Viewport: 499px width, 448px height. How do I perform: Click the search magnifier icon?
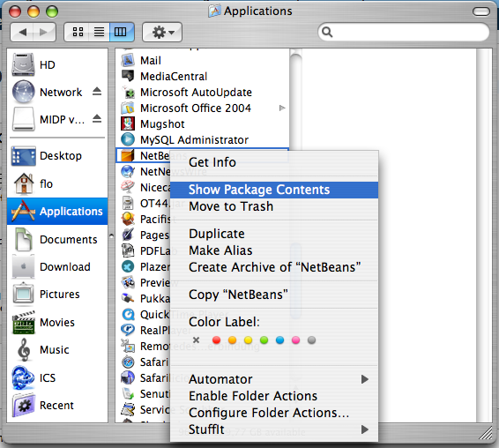[x=327, y=32]
